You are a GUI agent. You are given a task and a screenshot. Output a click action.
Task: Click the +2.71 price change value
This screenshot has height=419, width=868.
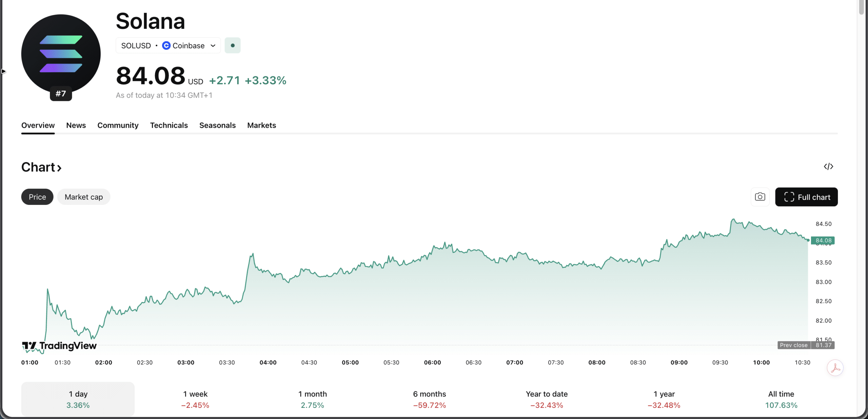pyautogui.click(x=224, y=80)
